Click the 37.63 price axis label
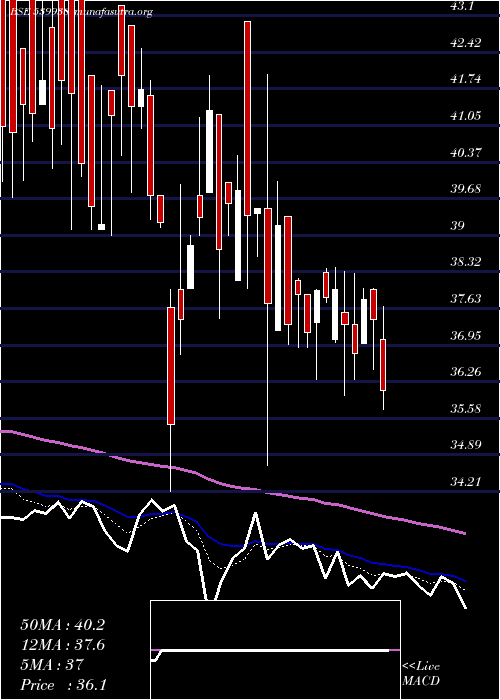This screenshot has width=500, height=700. [466, 298]
